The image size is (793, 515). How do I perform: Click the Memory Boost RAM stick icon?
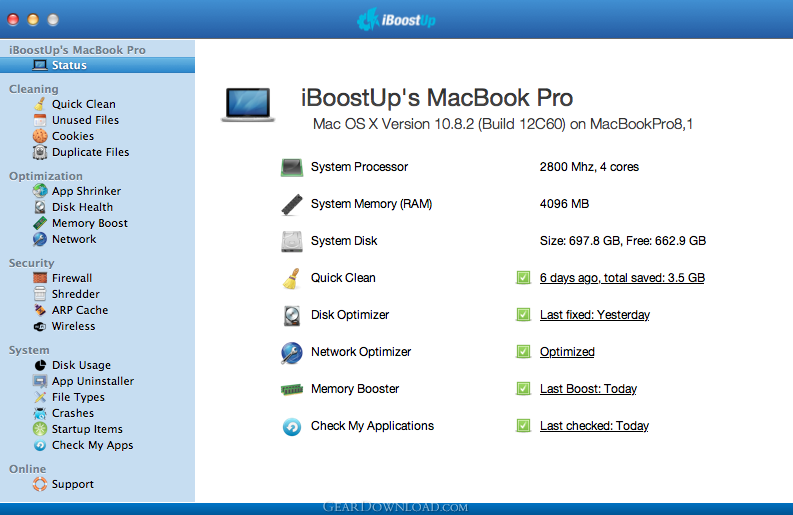[40, 223]
